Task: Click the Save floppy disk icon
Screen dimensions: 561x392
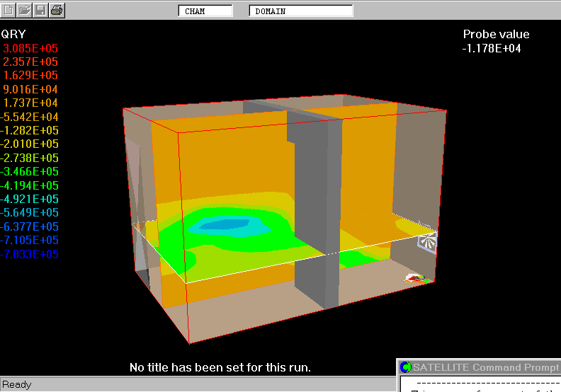Action: coord(40,11)
